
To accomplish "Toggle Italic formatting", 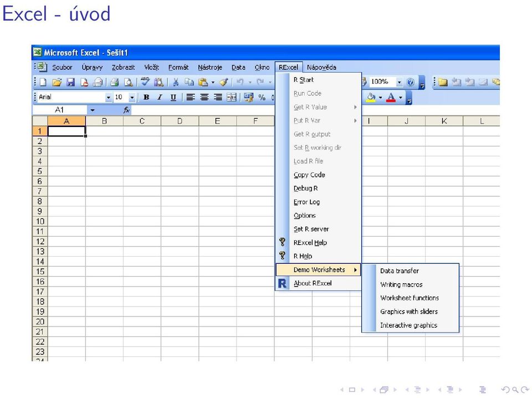I will (x=160, y=97).
